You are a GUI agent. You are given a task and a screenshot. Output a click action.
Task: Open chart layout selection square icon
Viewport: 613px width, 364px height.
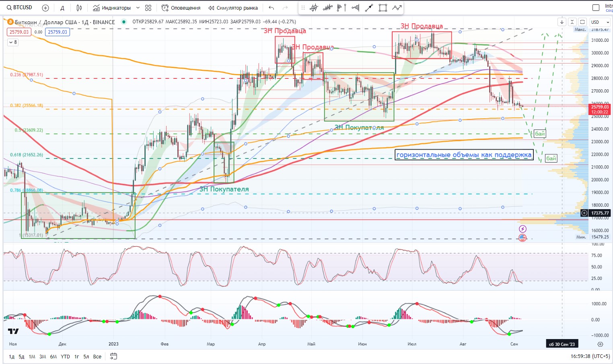point(596,8)
